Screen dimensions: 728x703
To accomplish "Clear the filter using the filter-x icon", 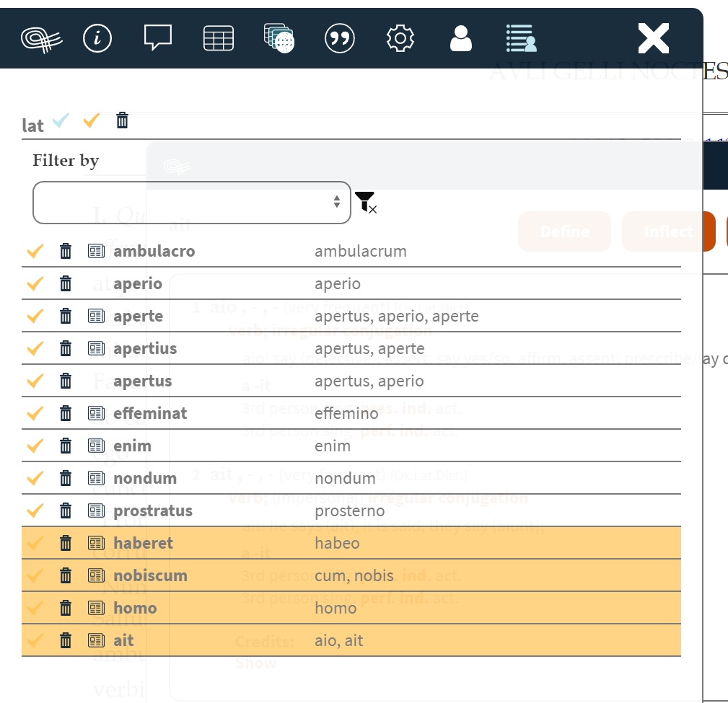I will (x=367, y=203).
